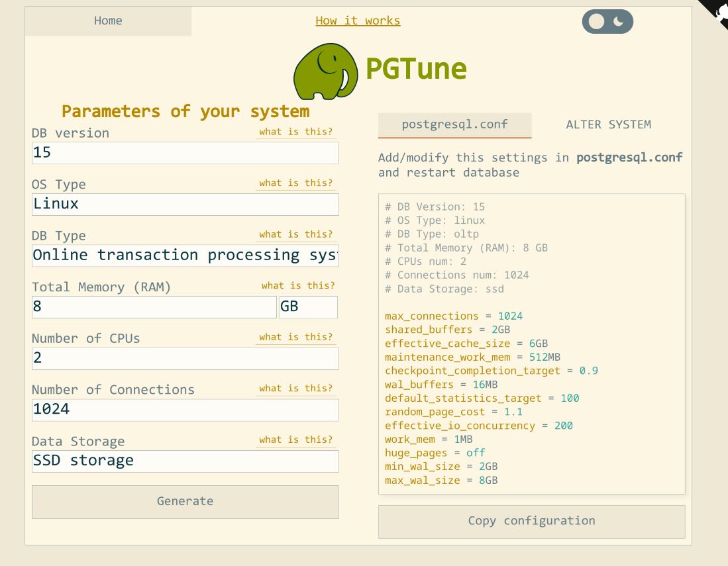Click the '# Total Memory (RAM): 8 GB' comment
728x566 pixels.
click(x=466, y=248)
